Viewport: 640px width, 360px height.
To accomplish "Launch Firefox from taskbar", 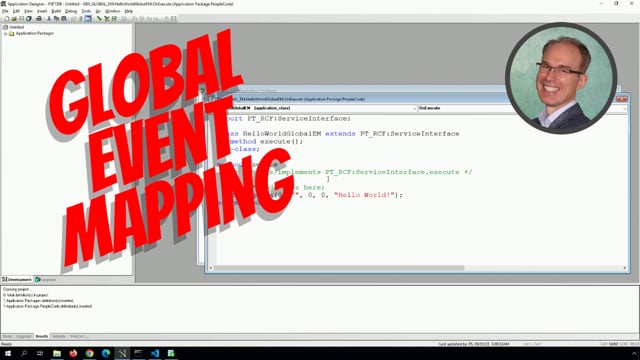I will pyautogui.click(x=73, y=353).
